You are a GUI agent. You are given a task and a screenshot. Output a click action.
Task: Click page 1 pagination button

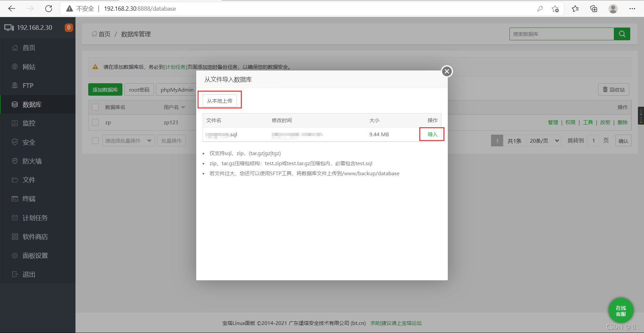click(497, 141)
